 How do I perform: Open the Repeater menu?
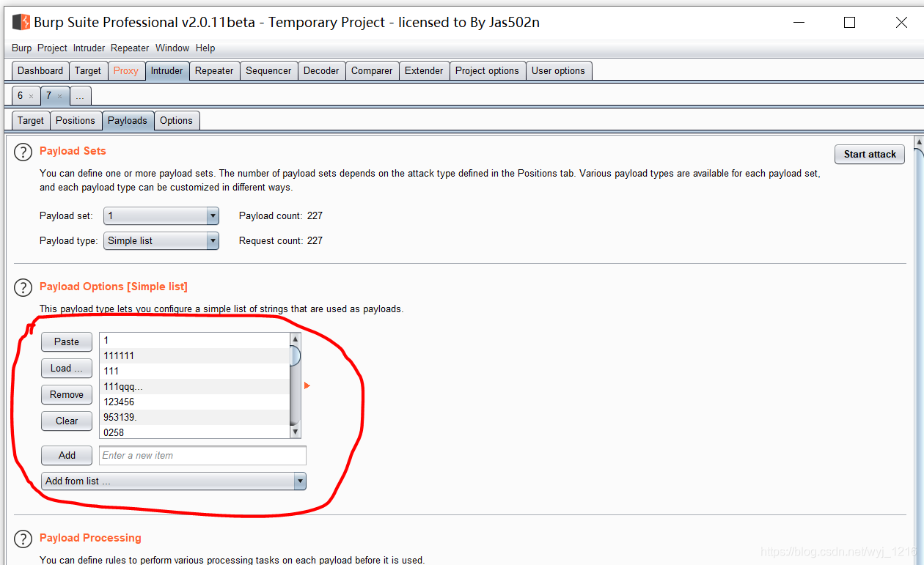(x=130, y=48)
